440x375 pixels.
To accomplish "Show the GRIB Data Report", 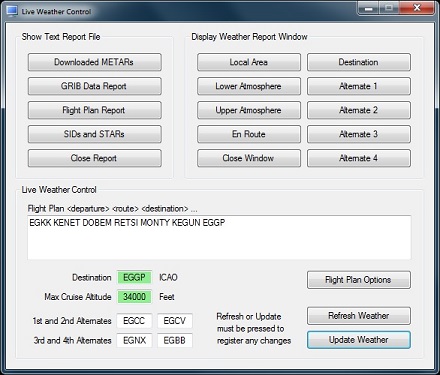I will click(x=95, y=86).
